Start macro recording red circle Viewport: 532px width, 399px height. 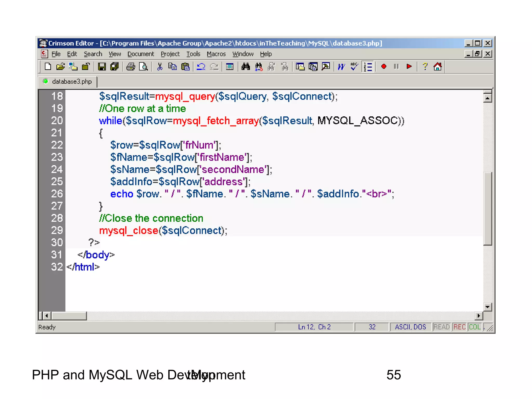383,67
